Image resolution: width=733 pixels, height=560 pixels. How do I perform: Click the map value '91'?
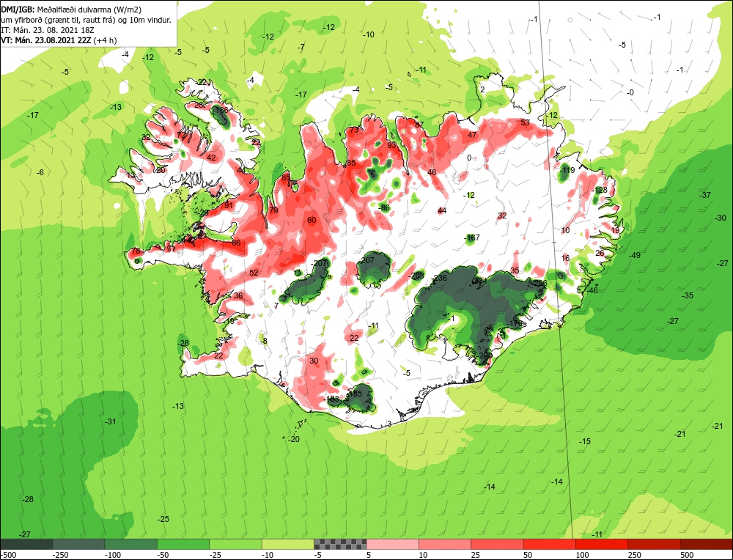[229, 206]
